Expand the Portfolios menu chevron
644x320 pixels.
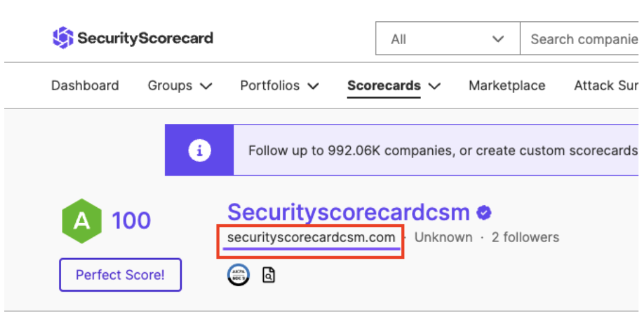pos(313,86)
